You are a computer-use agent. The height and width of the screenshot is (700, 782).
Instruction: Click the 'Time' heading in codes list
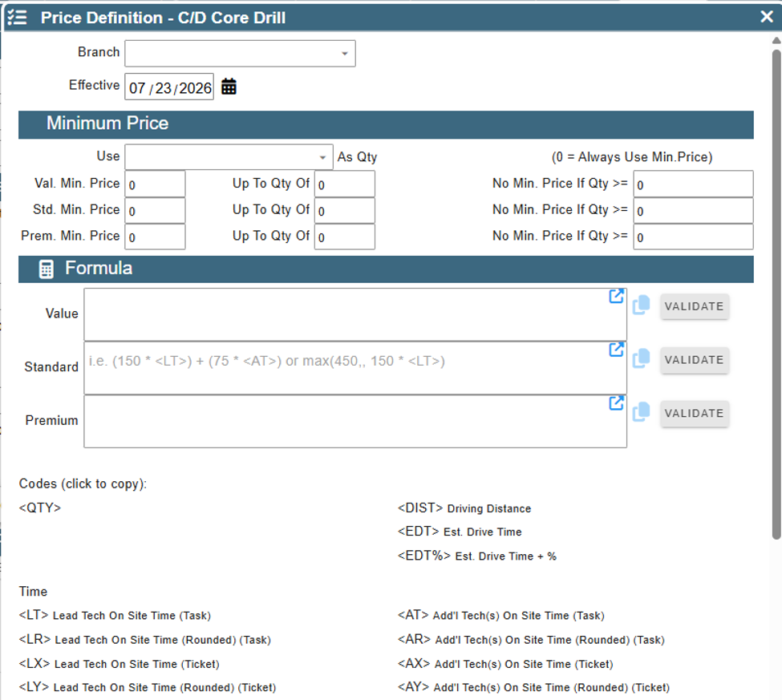[33, 591]
